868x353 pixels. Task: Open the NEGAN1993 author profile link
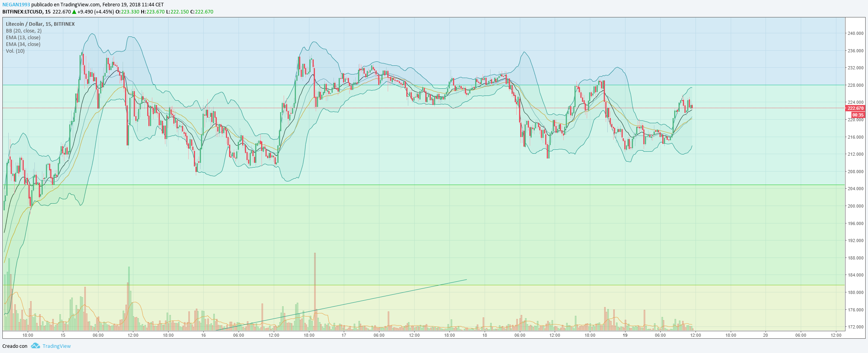[x=16, y=5]
